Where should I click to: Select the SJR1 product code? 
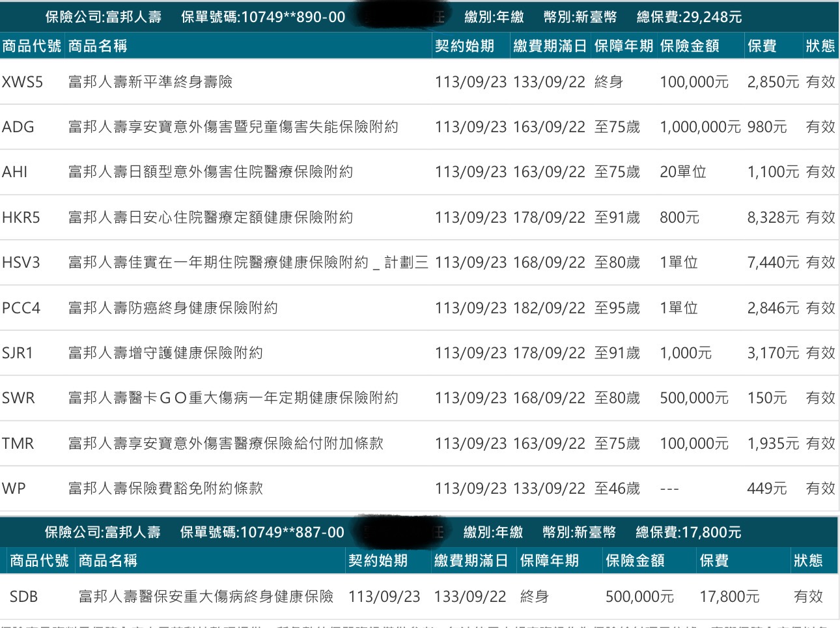click(x=18, y=353)
